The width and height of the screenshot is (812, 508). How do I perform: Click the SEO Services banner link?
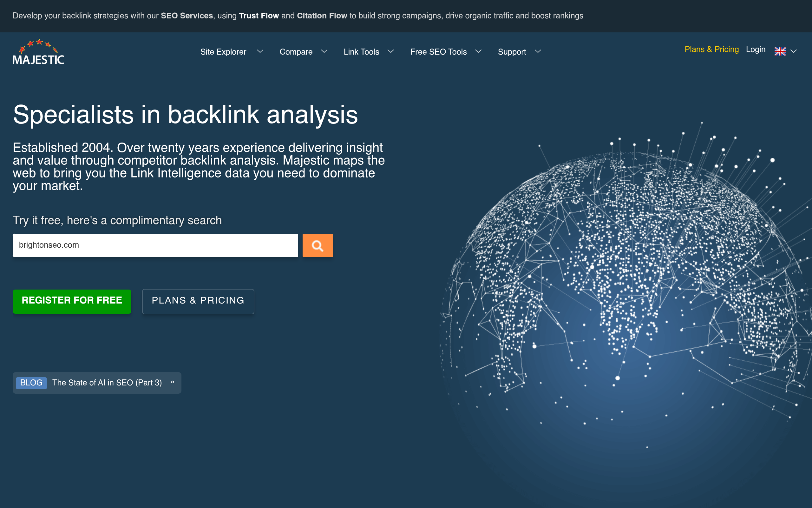[x=187, y=16]
